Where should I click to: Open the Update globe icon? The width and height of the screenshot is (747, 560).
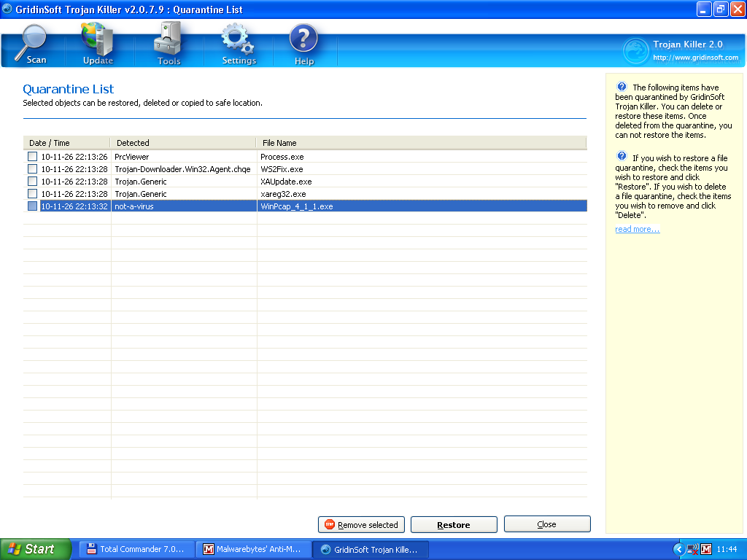98,44
